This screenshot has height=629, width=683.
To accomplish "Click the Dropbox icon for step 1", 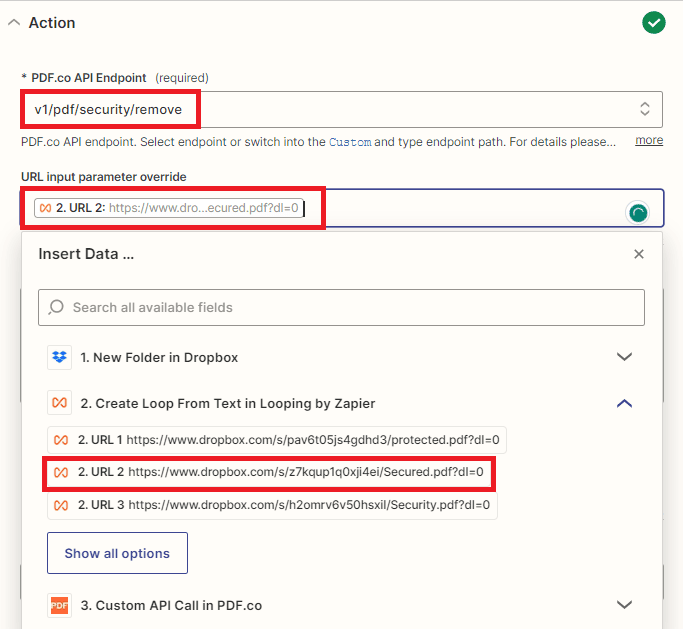I will click(x=60, y=357).
